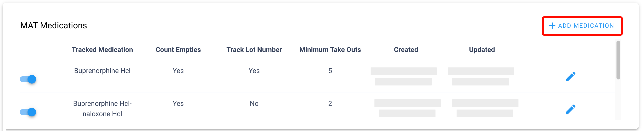The width and height of the screenshot is (644, 131).
Task: Click the Created column header
Action: tap(406, 50)
